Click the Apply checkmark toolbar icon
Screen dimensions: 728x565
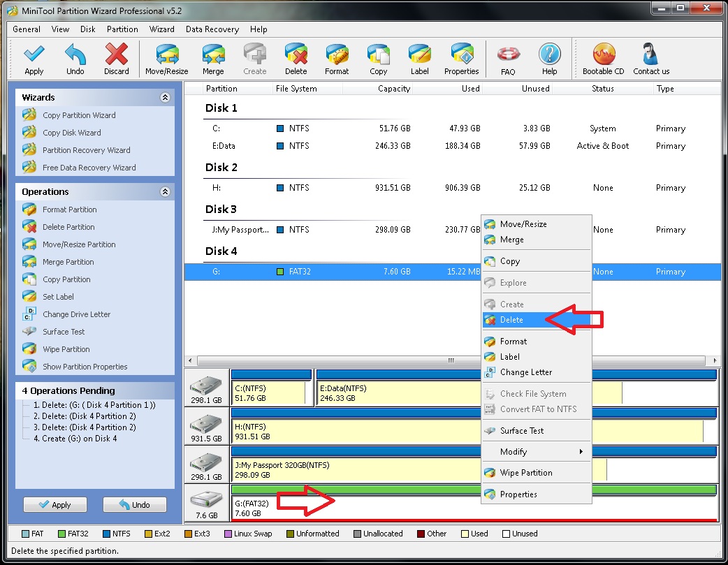pyautogui.click(x=34, y=59)
